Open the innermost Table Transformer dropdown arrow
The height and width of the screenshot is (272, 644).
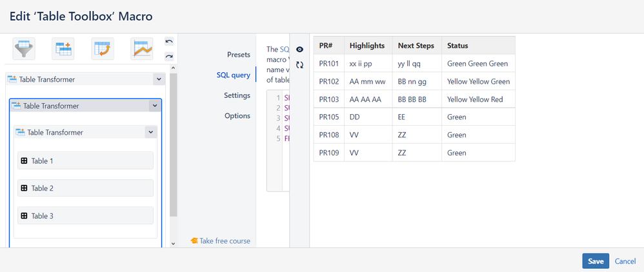151,132
